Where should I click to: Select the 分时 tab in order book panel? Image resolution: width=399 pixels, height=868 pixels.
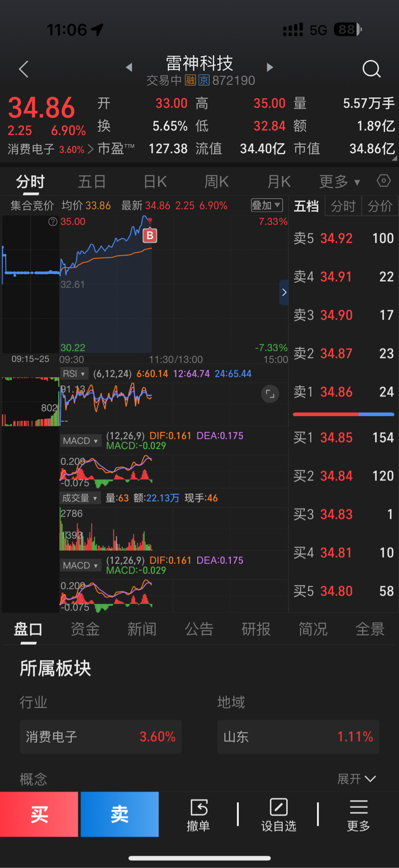tap(343, 206)
